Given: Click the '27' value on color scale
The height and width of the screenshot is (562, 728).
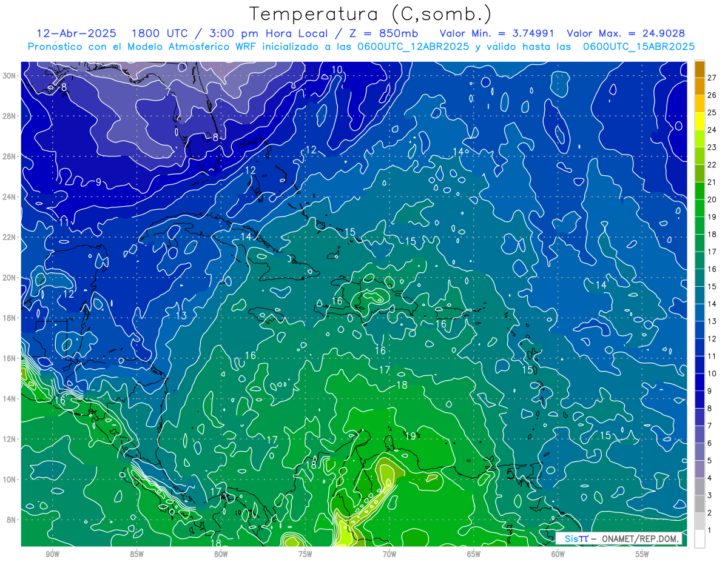Looking at the screenshot, I should [x=712, y=78].
